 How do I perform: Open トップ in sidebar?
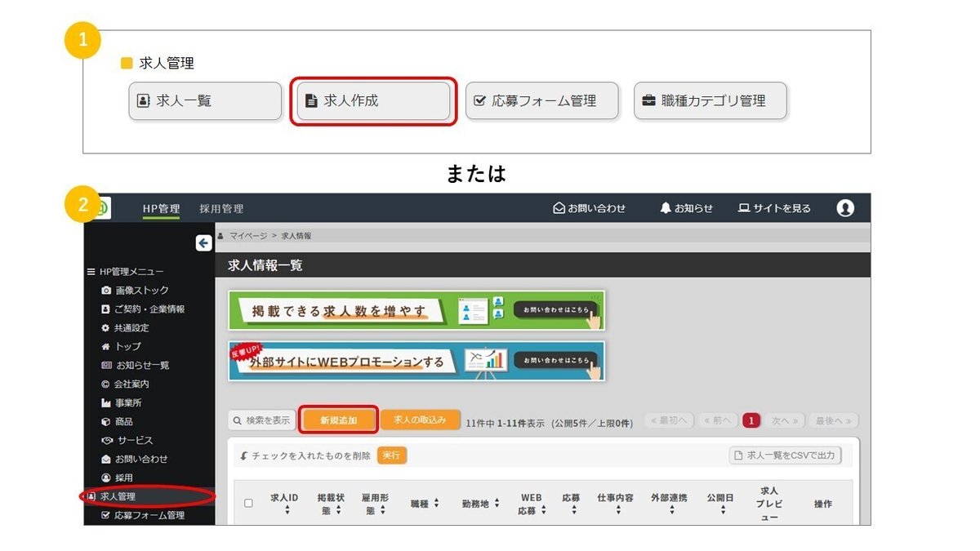(x=121, y=347)
